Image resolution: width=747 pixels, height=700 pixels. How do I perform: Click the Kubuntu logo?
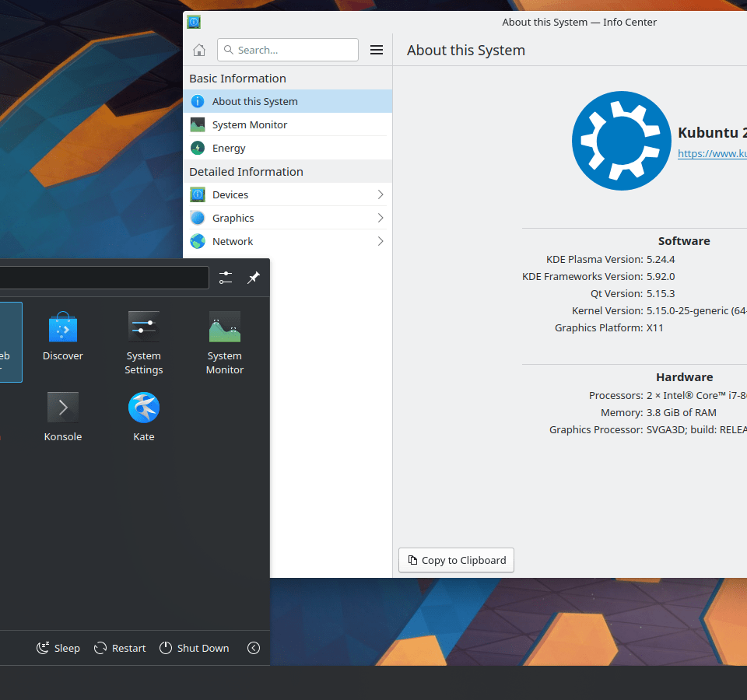tap(621, 141)
